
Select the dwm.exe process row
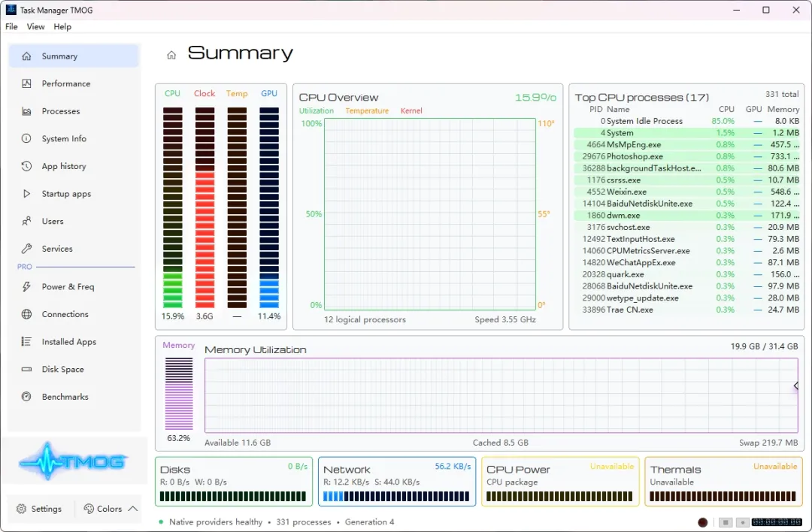(x=686, y=216)
